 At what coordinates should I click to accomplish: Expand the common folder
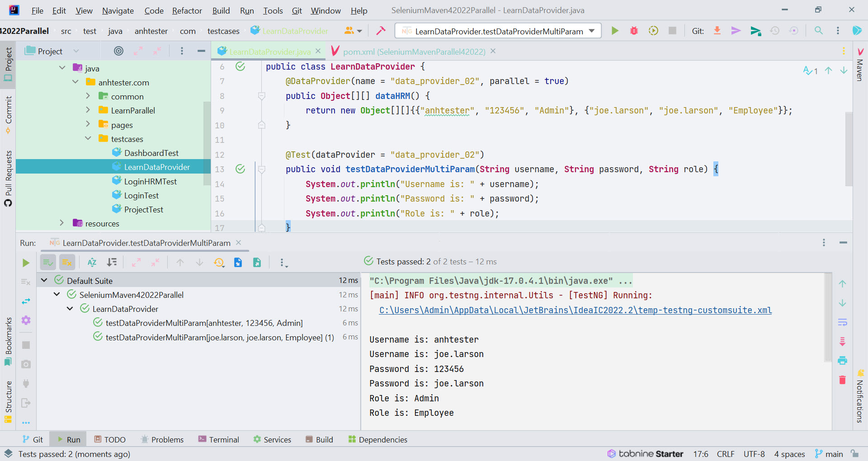pos(88,96)
